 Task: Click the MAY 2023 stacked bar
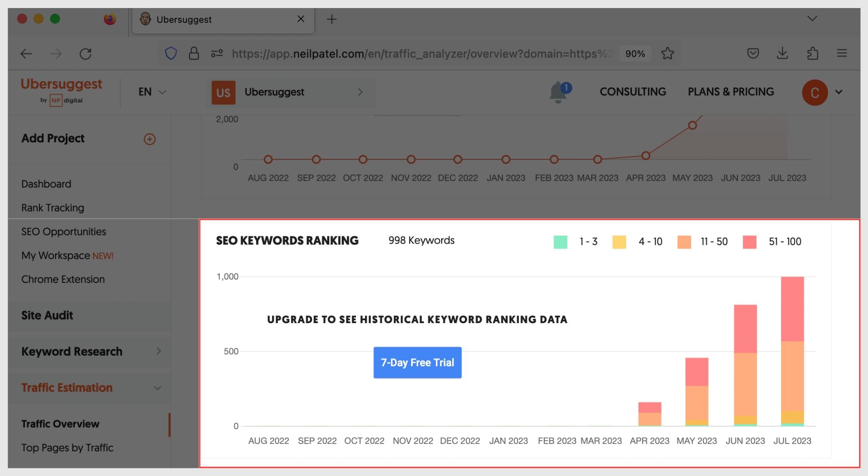(697, 392)
